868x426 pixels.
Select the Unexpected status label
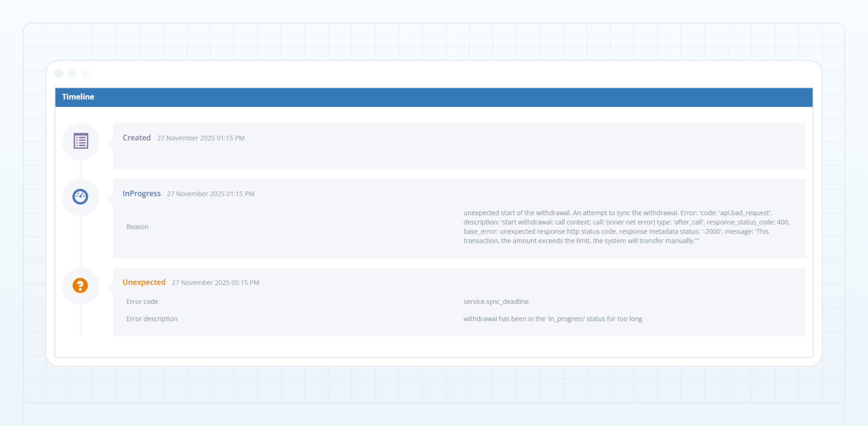144,282
